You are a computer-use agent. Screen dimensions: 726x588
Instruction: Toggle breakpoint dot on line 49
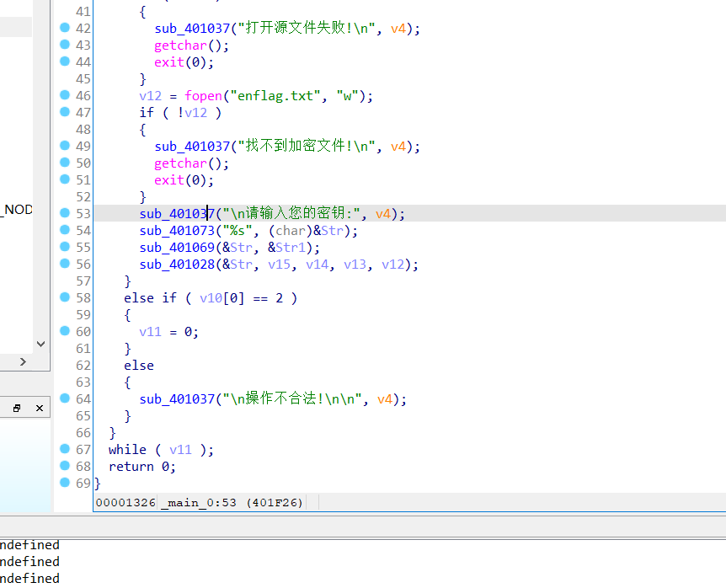click(65, 146)
